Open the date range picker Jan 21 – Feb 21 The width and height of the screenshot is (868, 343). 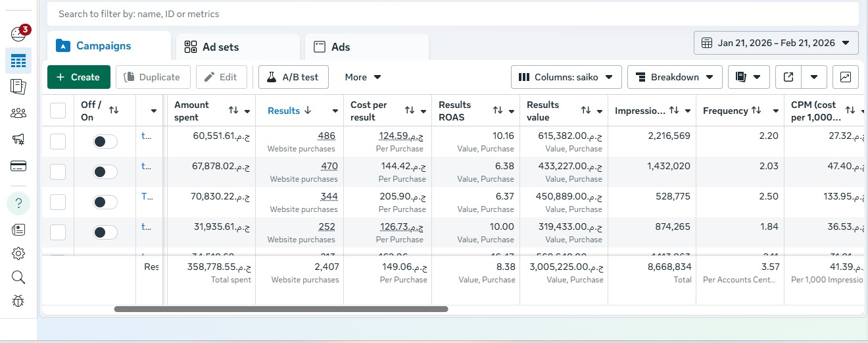click(x=776, y=43)
